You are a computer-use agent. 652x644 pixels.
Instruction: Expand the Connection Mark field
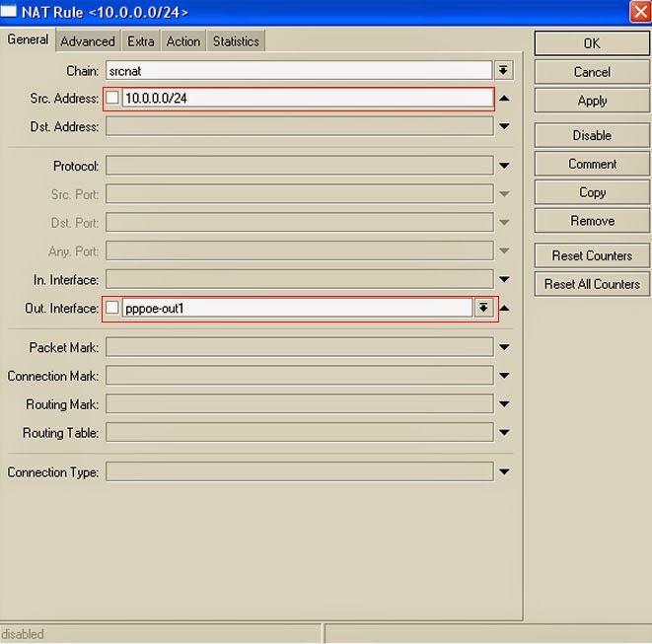[504, 376]
